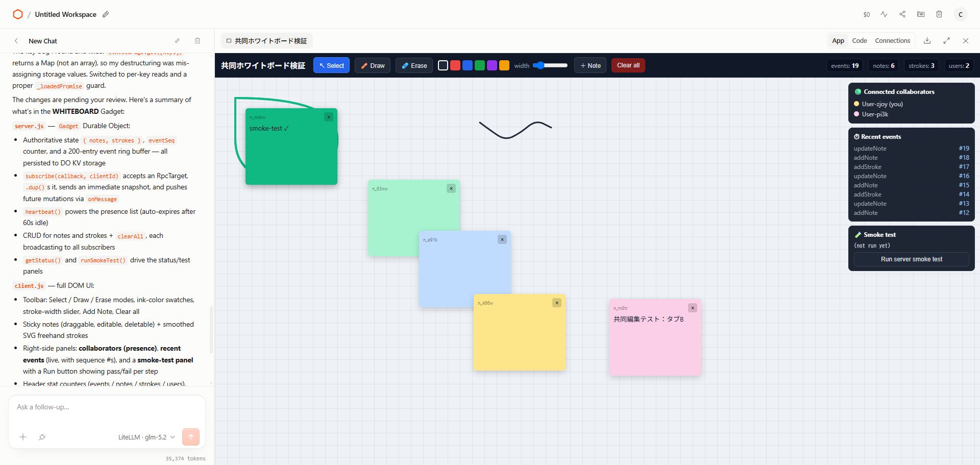980x465 pixels.
Task: Pick the blue ink swatch
Action: [468, 65]
